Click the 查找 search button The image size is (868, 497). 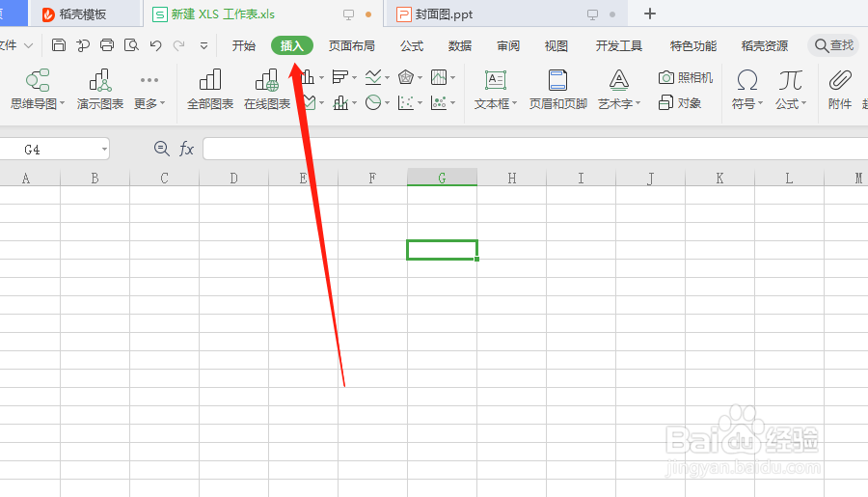pos(835,45)
